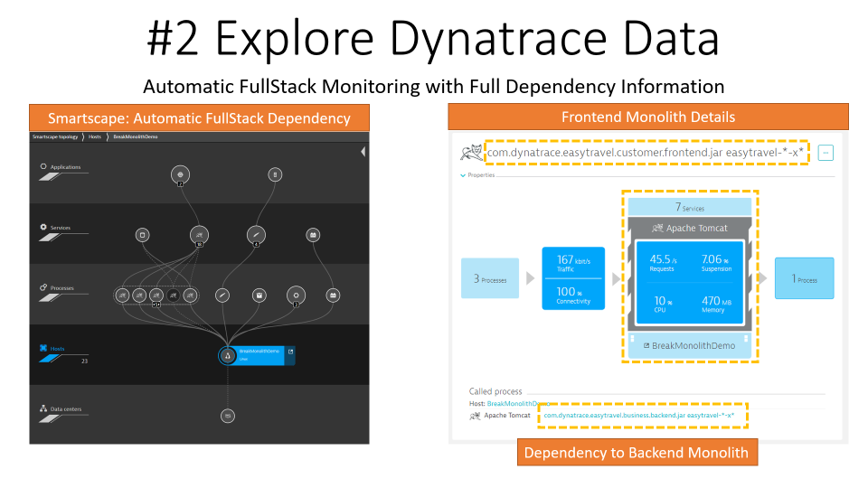Click the Called process heading

495,391
